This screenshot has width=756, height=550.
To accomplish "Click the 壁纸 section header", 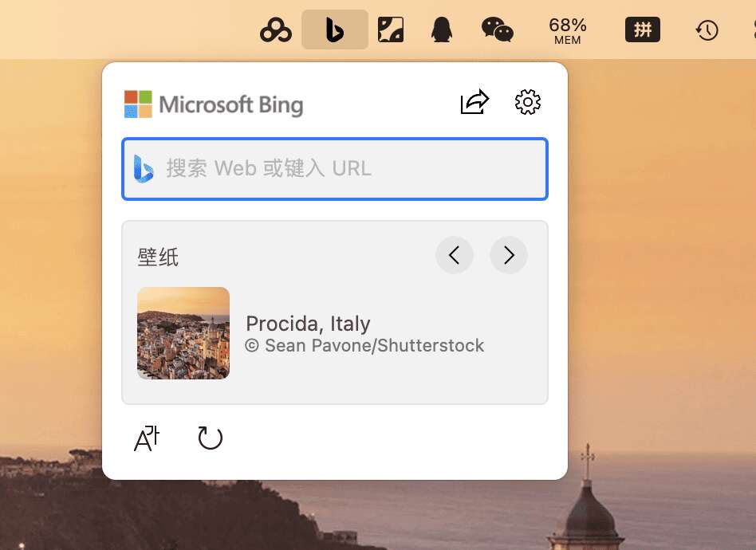I will (157, 256).
